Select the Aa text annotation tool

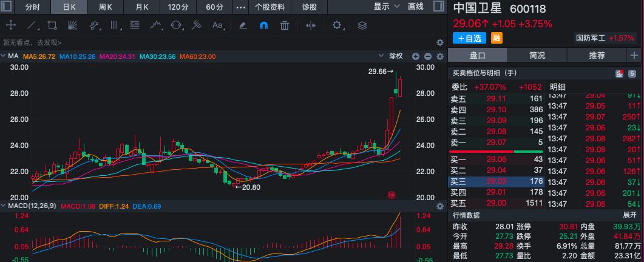tap(218, 25)
